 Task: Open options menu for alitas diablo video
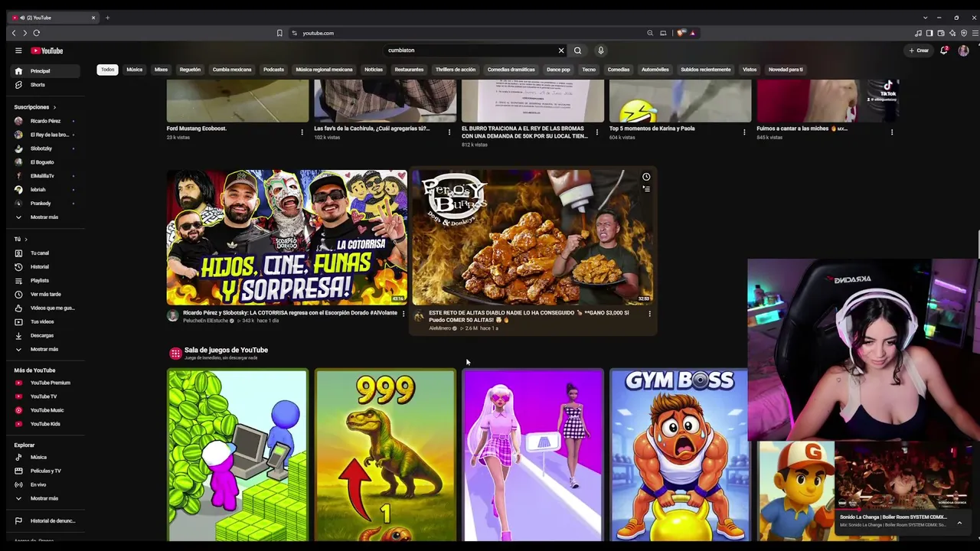(x=649, y=314)
